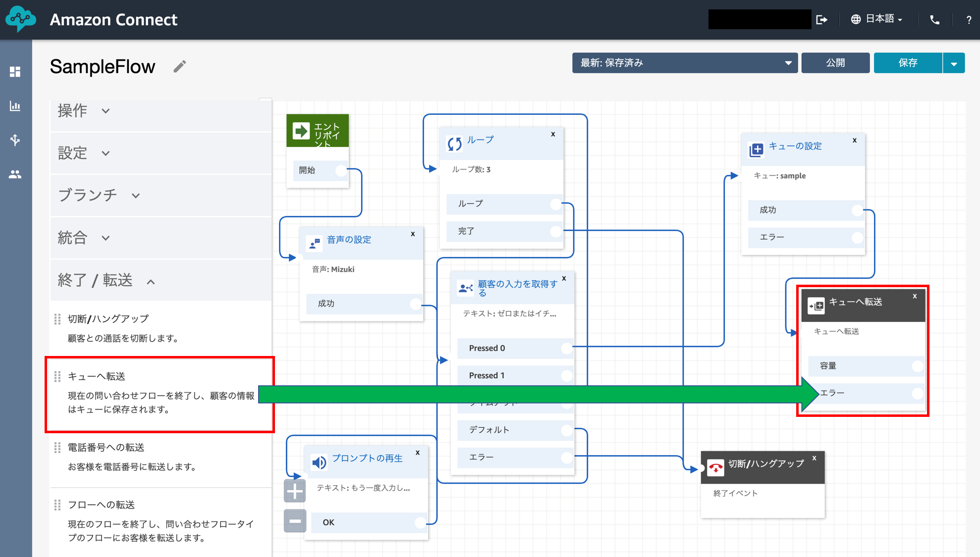The height and width of the screenshot is (557, 980).
Task: Open the 日本語 language dropdown
Action: tap(876, 19)
